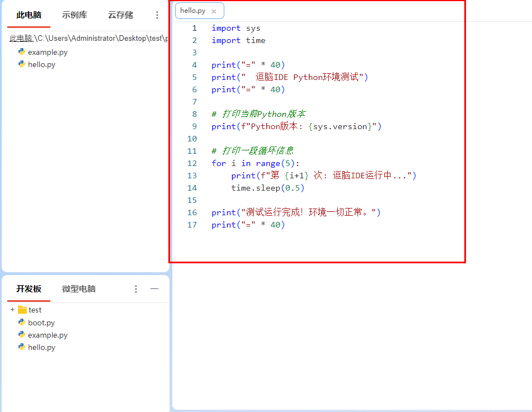Open the 微型电脑 tab

pyautogui.click(x=79, y=289)
